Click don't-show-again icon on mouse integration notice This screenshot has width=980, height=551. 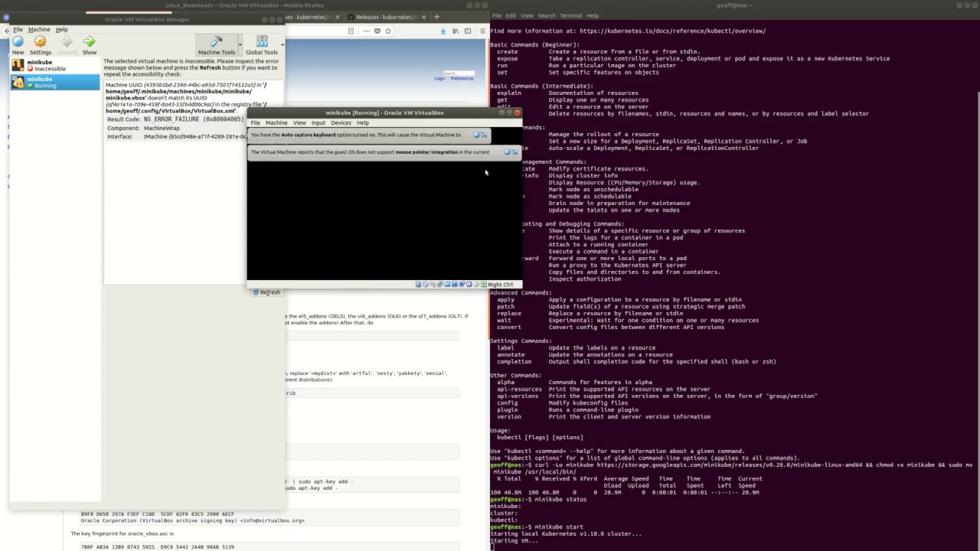pyautogui.click(x=514, y=152)
